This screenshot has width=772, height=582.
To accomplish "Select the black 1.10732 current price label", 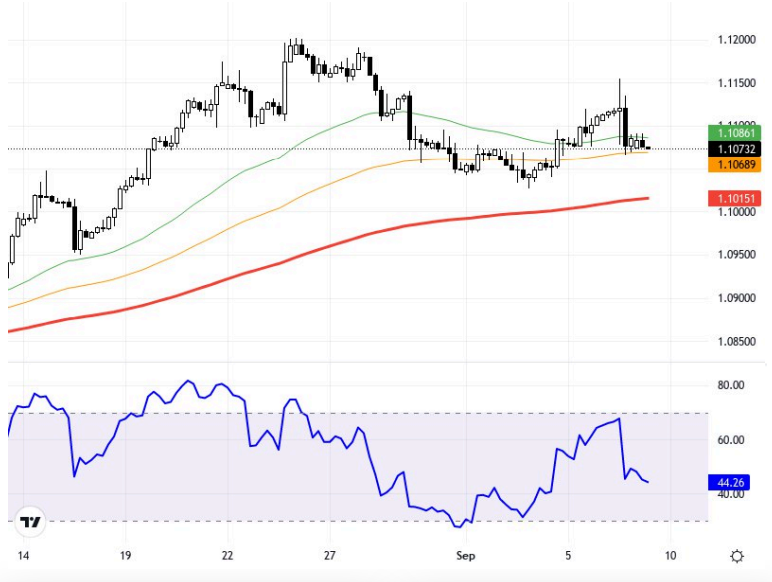I will click(735, 149).
